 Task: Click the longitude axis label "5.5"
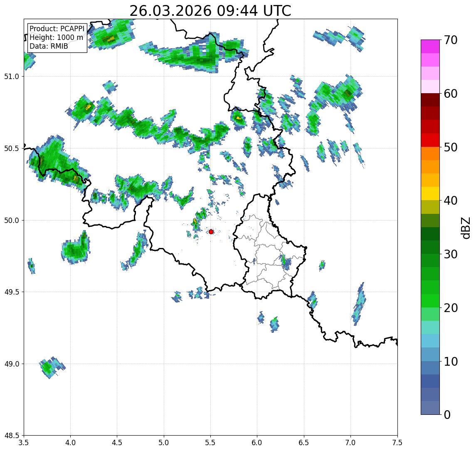pos(211,443)
